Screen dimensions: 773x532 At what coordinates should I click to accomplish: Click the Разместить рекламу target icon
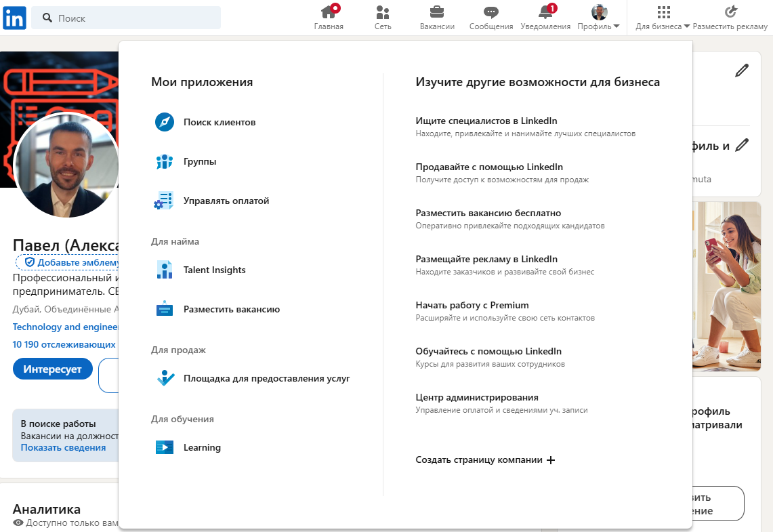tap(730, 12)
